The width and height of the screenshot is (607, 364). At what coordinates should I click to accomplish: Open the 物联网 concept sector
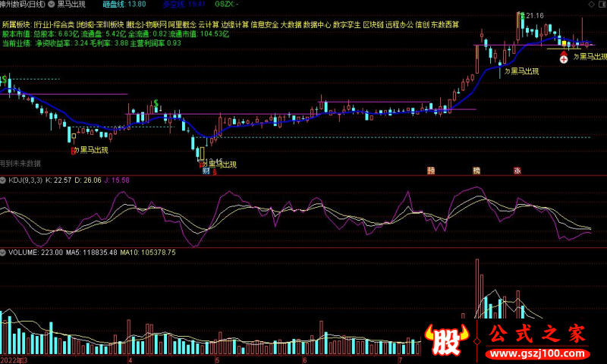pyautogui.click(x=156, y=25)
